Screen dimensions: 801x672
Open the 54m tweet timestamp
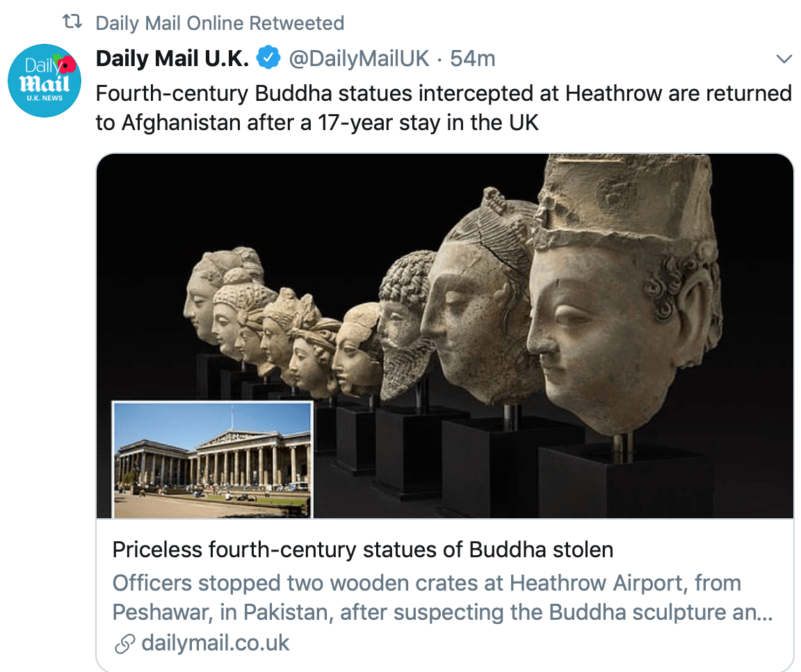coord(473,58)
